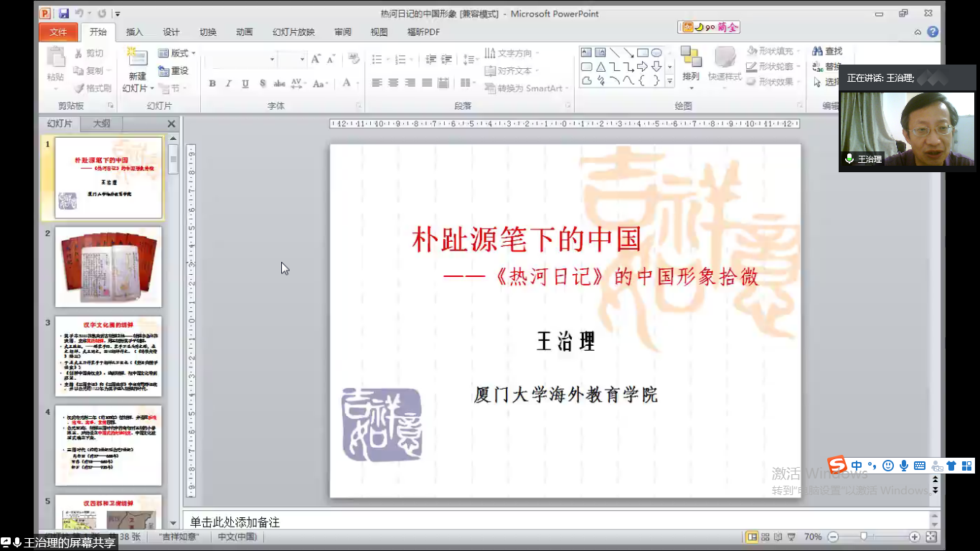980x551 pixels.
Task: Toggle Underline text formatting
Action: click(245, 84)
